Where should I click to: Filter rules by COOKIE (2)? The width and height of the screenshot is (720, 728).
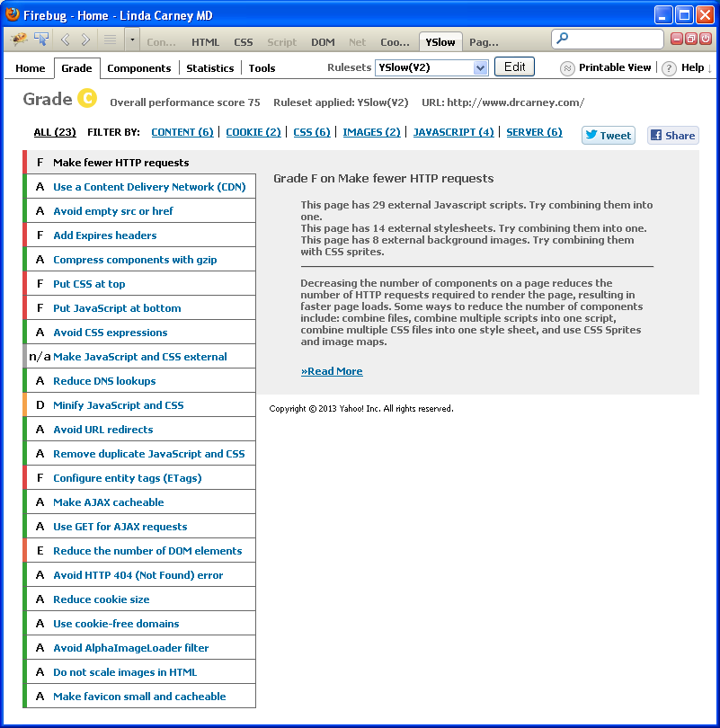pos(253,132)
